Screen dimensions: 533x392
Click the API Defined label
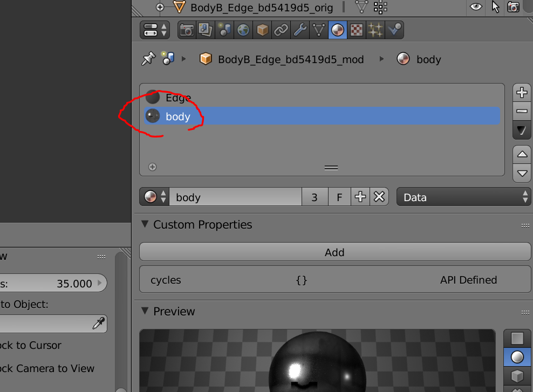pyautogui.click(x=468, y=280)
